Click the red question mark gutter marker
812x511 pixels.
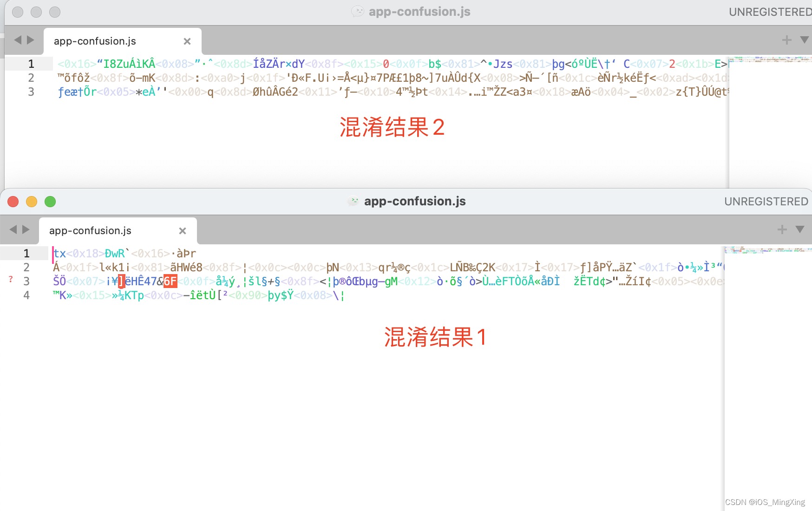(x=11, y=279)
